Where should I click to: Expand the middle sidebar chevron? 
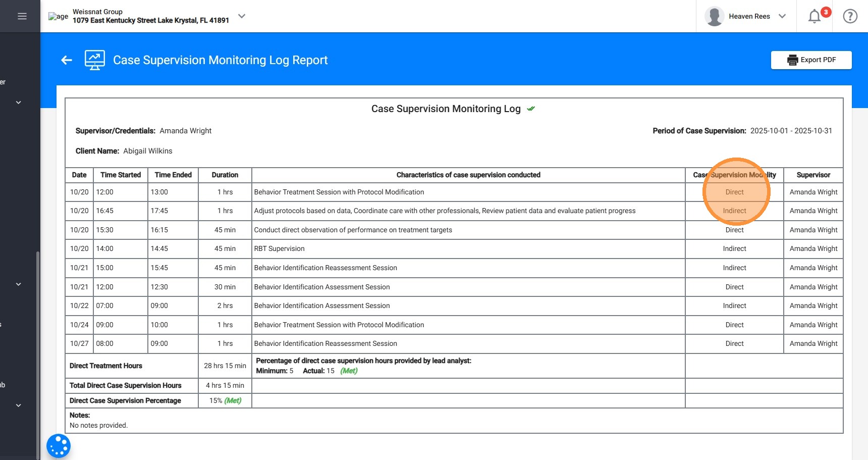pos(19,284)
